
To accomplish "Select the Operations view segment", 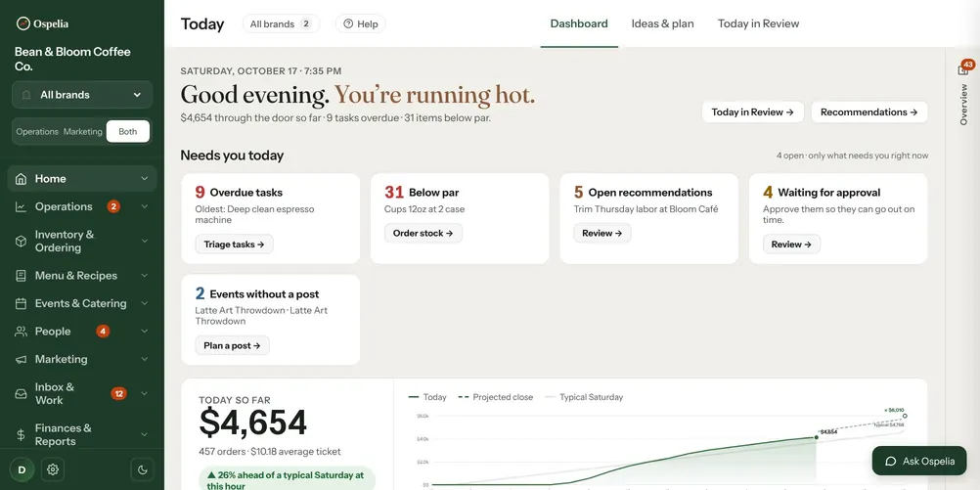I will pos(37,132).
